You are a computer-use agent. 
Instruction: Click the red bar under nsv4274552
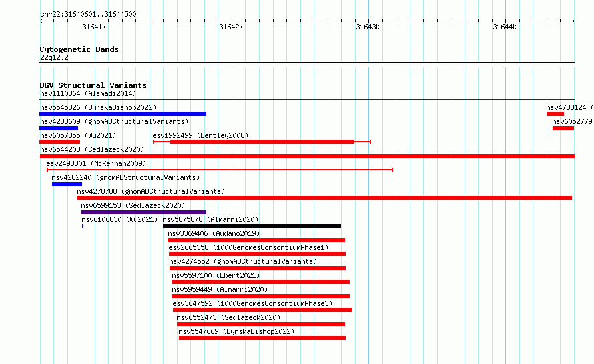(x=258, y=268)
